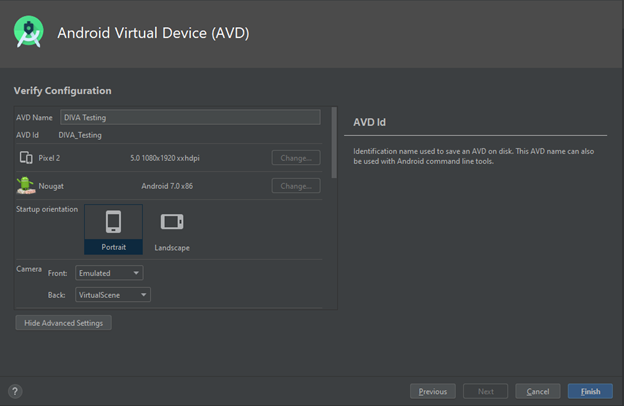
Task: Click the disabled Next button
Action: pos(486,391)
